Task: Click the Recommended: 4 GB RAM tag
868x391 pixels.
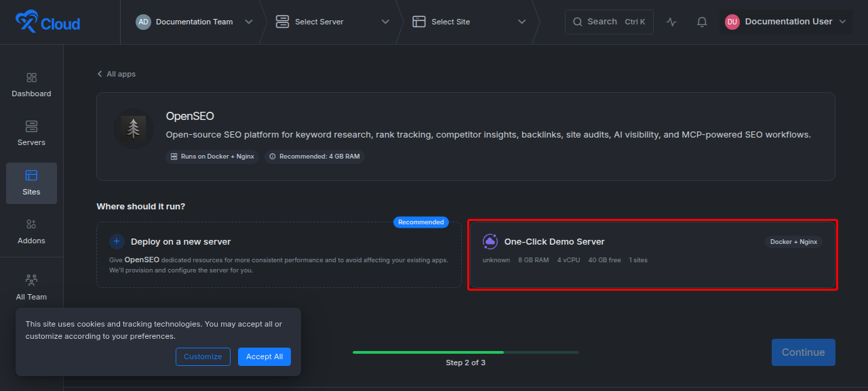Action: pos(315,157)
